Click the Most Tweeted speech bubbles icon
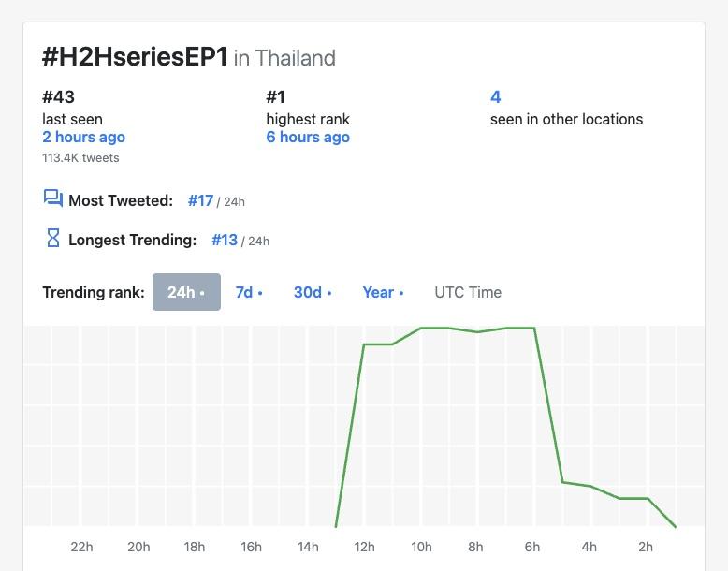This screenshot has width=728, height=571. (x=52, y=198)
